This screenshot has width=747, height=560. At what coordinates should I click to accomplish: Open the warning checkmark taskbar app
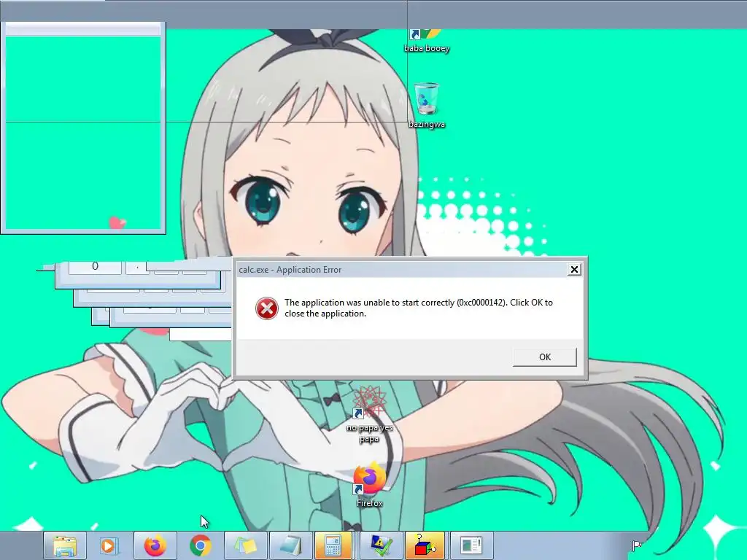click(381, 545)
